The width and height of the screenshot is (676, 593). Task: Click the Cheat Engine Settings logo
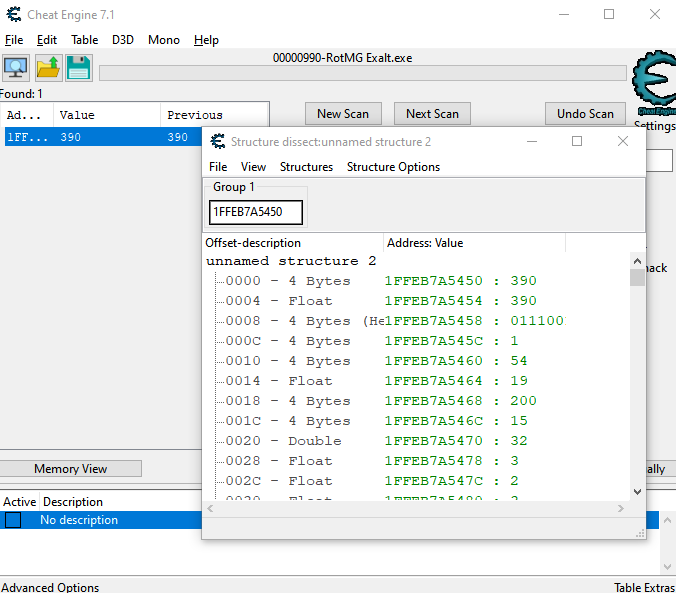[x=655, y=80]
